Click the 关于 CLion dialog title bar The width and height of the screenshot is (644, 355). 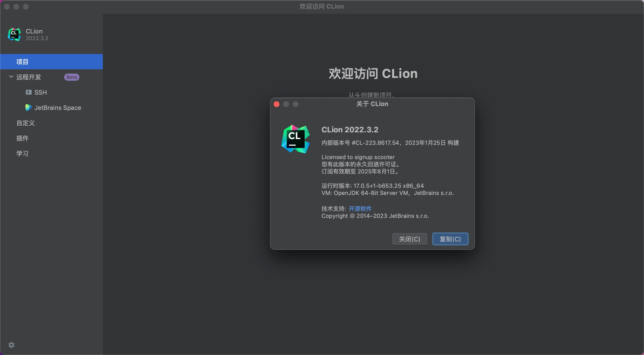[372, 104]
